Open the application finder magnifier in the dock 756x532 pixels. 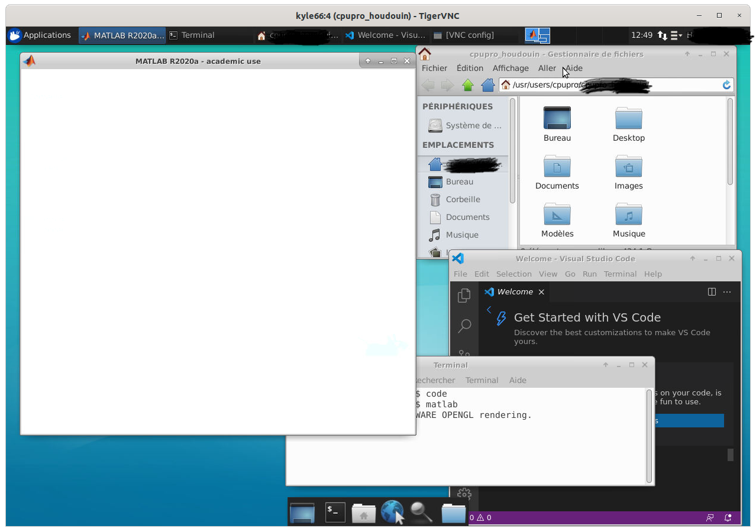pyautogui.click(x=421, y=512)
